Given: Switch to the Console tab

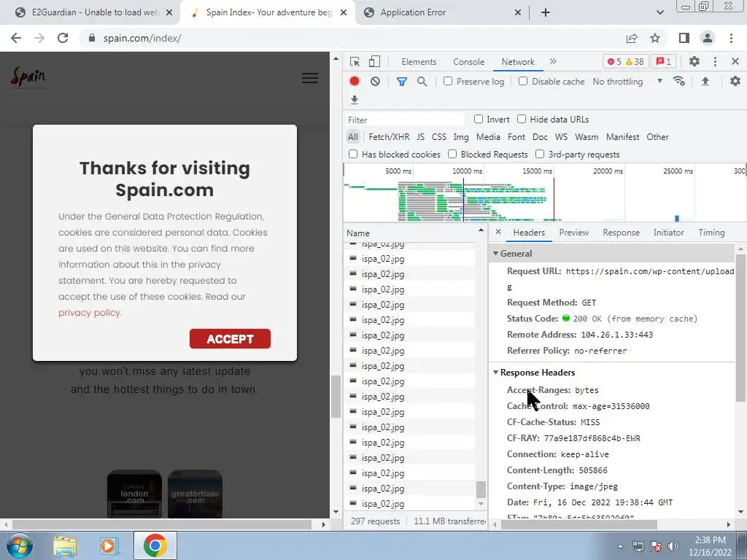Looking at the screenshot, I should click(x=468, y=62).
